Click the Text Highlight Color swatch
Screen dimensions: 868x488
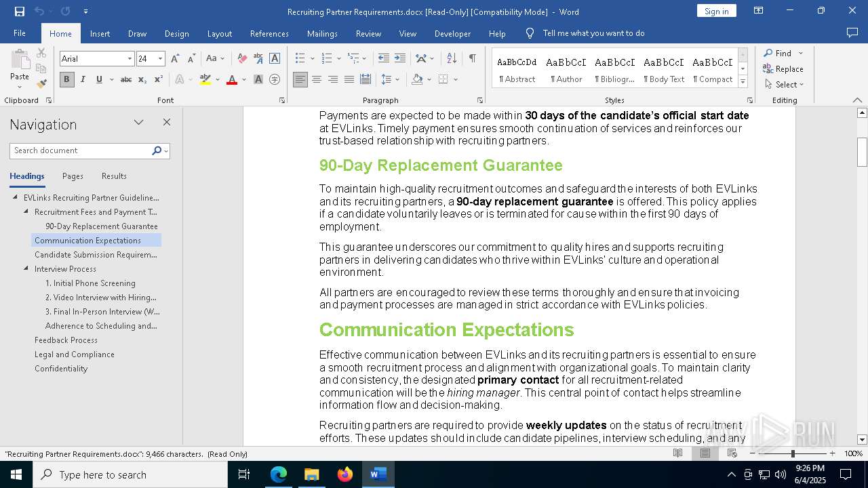click(205, 79)
